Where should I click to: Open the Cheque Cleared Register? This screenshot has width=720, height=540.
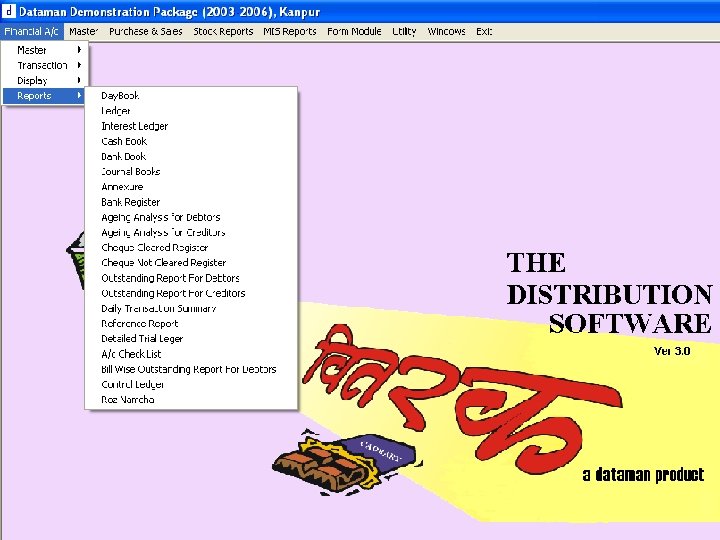coord(191,247)
